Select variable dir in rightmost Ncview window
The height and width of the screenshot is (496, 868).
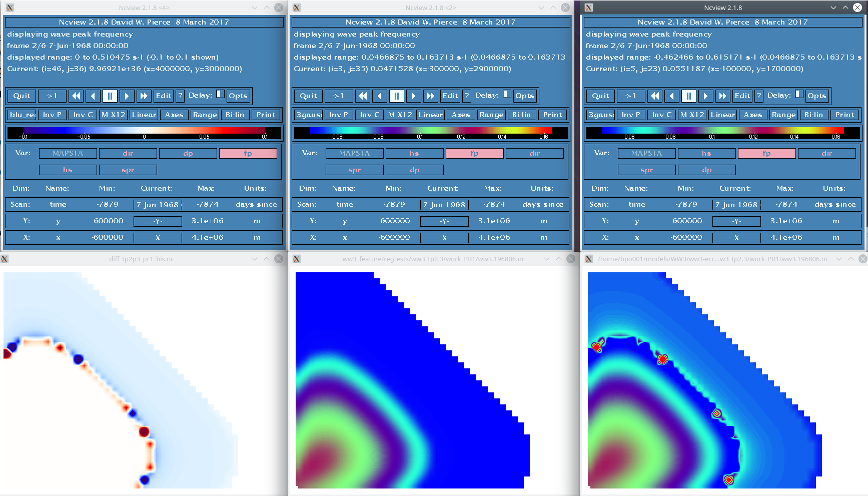coord(827,154)
